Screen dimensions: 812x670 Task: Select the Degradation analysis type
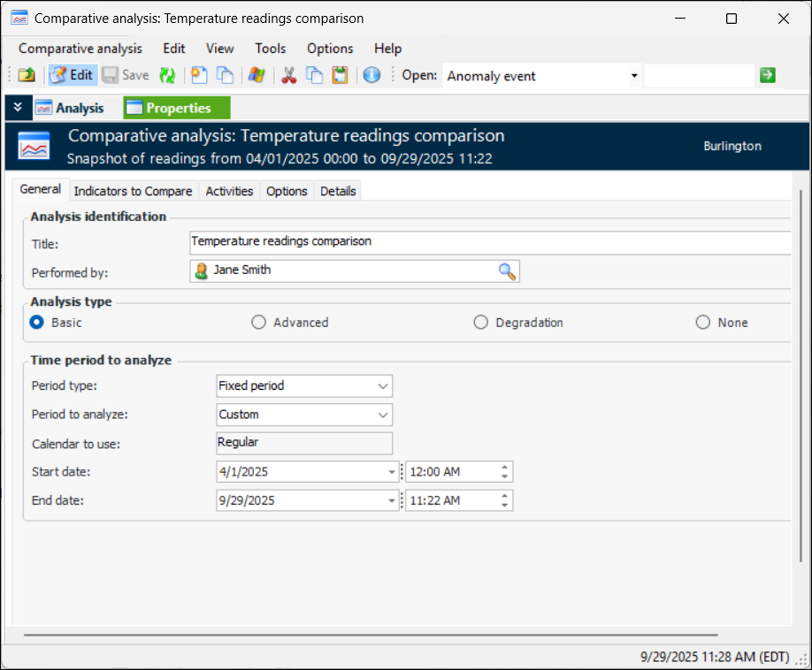(480, 323)
